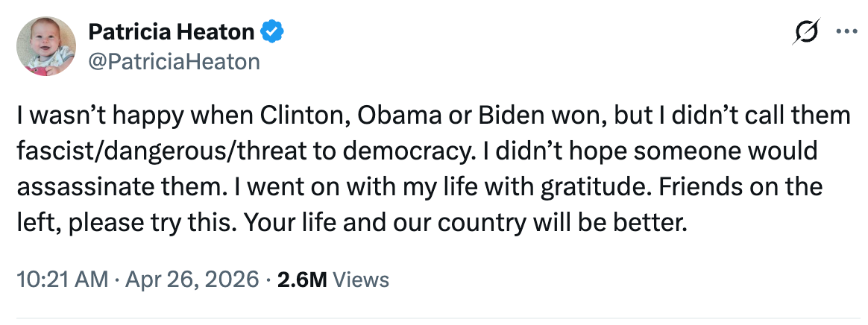Click the Views label
Viewport: 868px width, 325px height.
pos(361,280)
